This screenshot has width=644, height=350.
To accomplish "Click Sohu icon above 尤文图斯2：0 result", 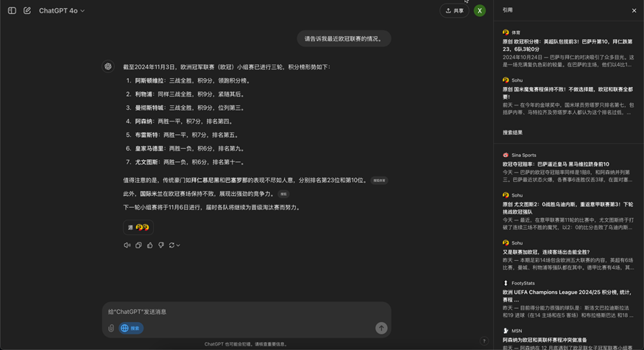I will click(x=506, y=195).
